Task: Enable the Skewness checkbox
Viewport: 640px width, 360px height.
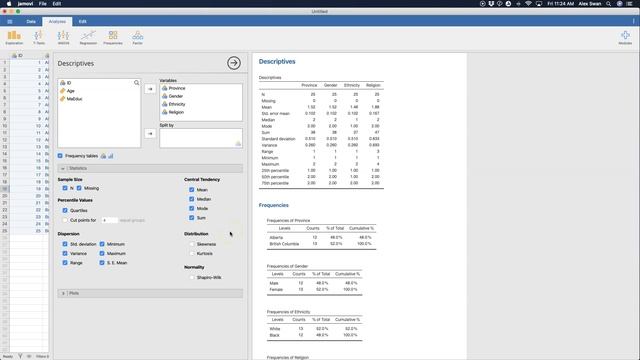Action: [192, 244]
